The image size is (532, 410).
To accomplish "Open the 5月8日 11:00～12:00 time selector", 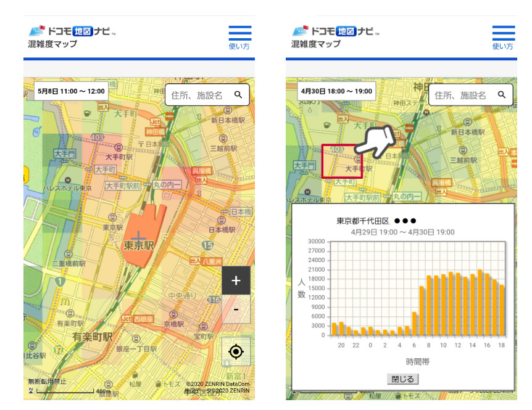I will tap(72, 91).
